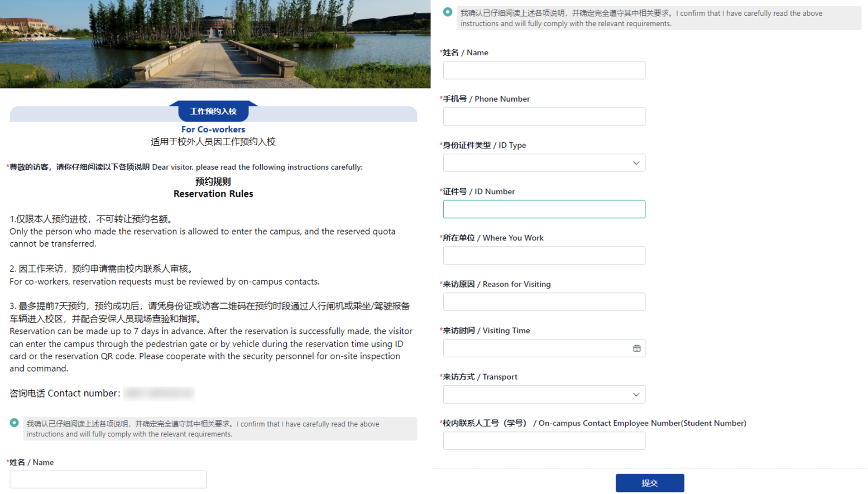Viewport: 868px width, 494px height.
Task: Click the Reason for Visiting input field
Action: point(544,302)
